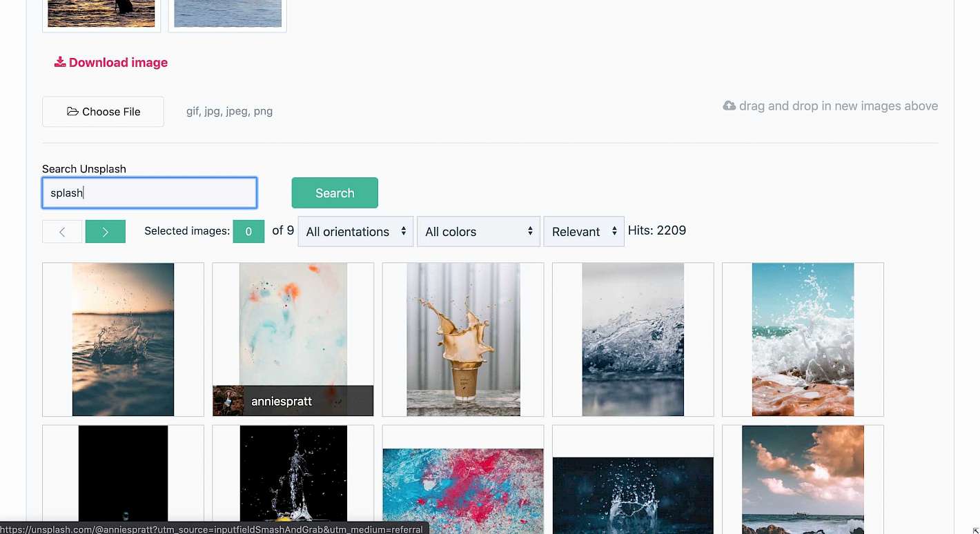Click the gif, jpg, jpeg, png hint text
980x534 pixels.
[229, 111]
